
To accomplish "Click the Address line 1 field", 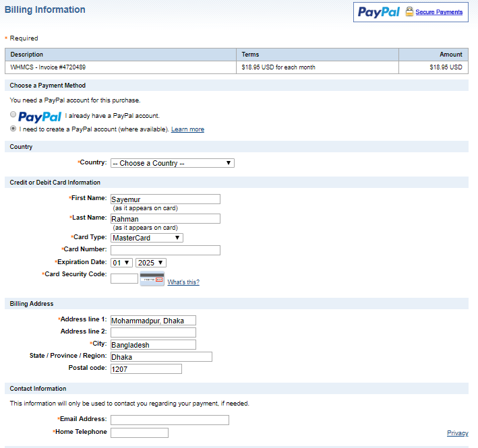I will (153, 321).
